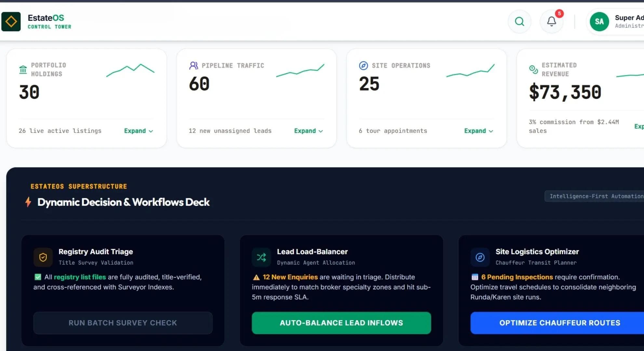Click the green checkmark before registry list files
The height and width of the screenshot is (351, 644).
point(38,277)
